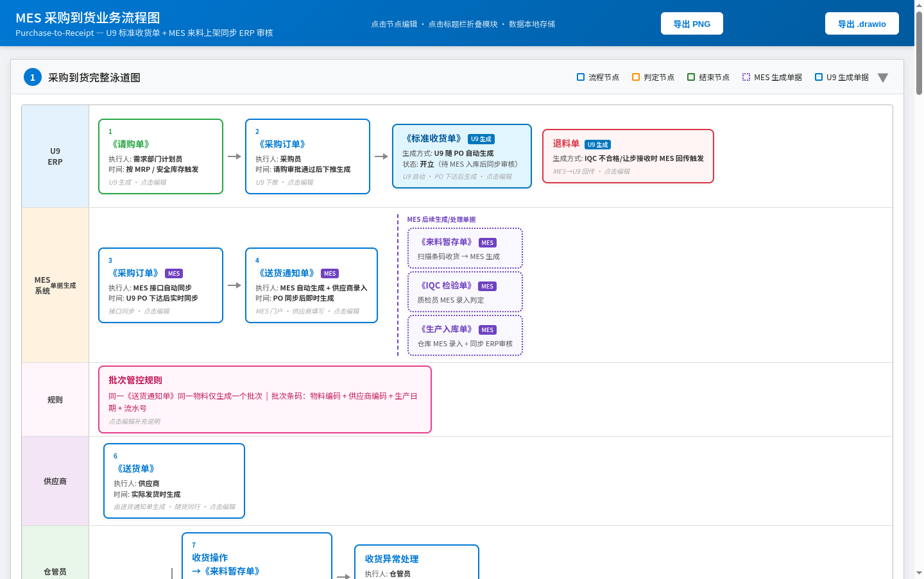The image size is (924, 579).
Task: Click the page title MES 采购到货业务流程图
Action: point(88,18)
